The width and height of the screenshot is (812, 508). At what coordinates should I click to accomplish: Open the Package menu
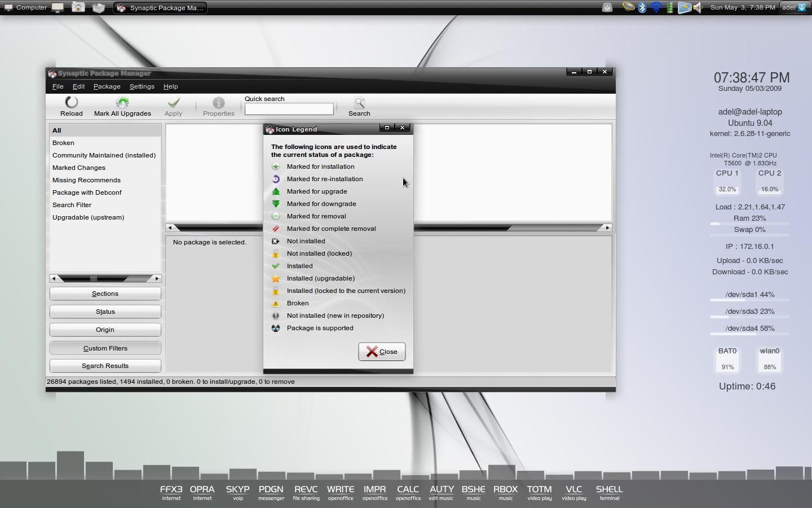click(107, 86)
